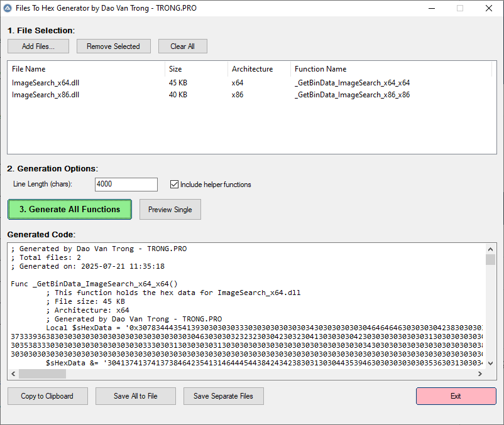
Task: Click the code scrollbar up arrow
Action: [490, 249]
